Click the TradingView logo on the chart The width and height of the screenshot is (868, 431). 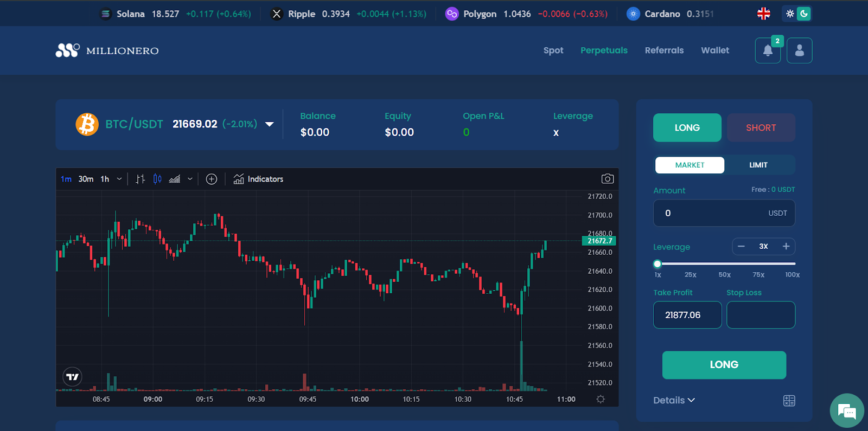tap(72, 377)
